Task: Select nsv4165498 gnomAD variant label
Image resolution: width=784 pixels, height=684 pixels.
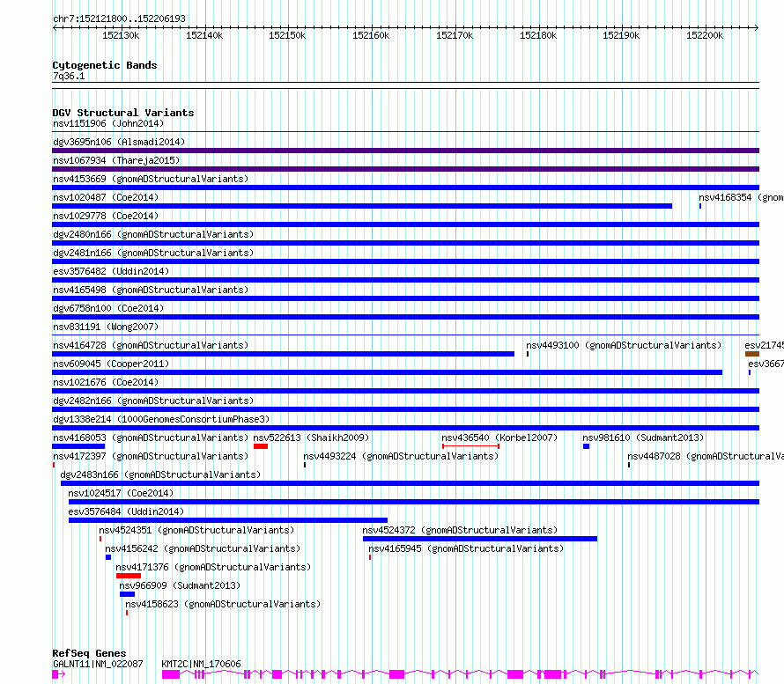Action: click(151, 290)
